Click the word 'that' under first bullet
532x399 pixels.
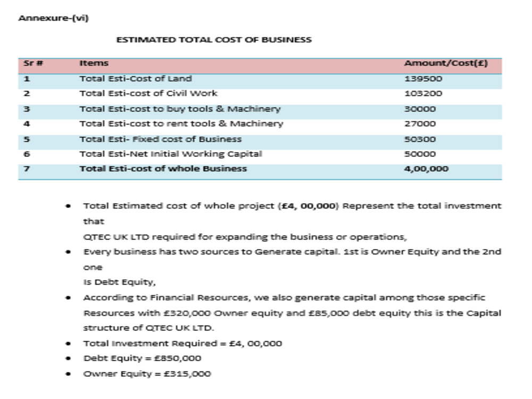tap(94, 221)
